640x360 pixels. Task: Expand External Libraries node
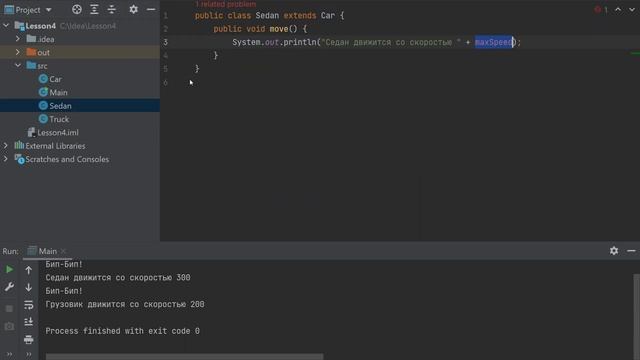[6, 145]
